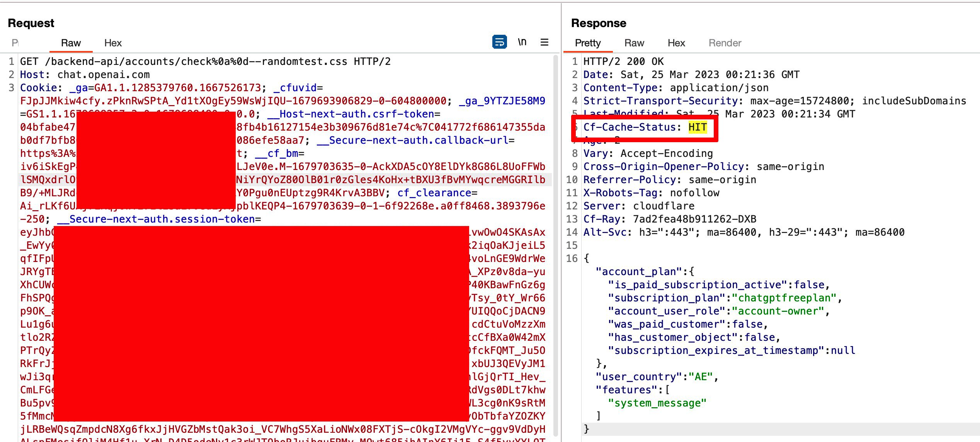Click the "is_paid_subscription_active" JSON line
This screenshot has width=980, height=442.
pos(719,285)
